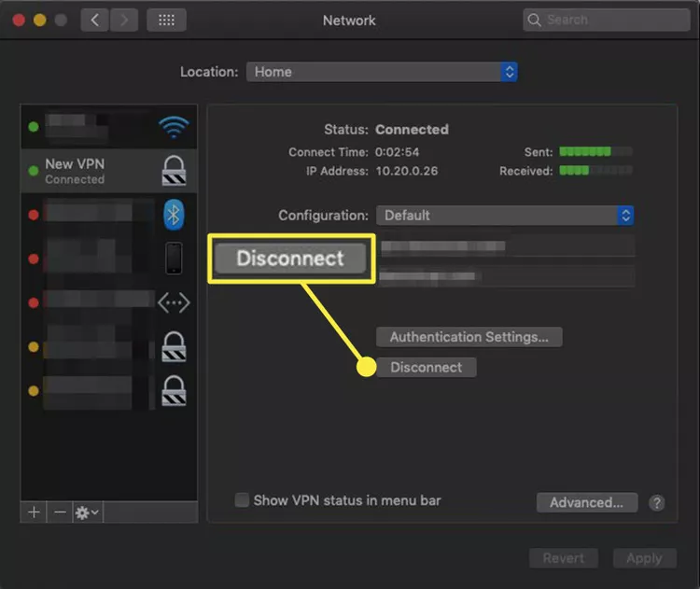Close the Network window with red button
Image resolution: width=700 pixels, height=589 pixels.
click(19, 21)
